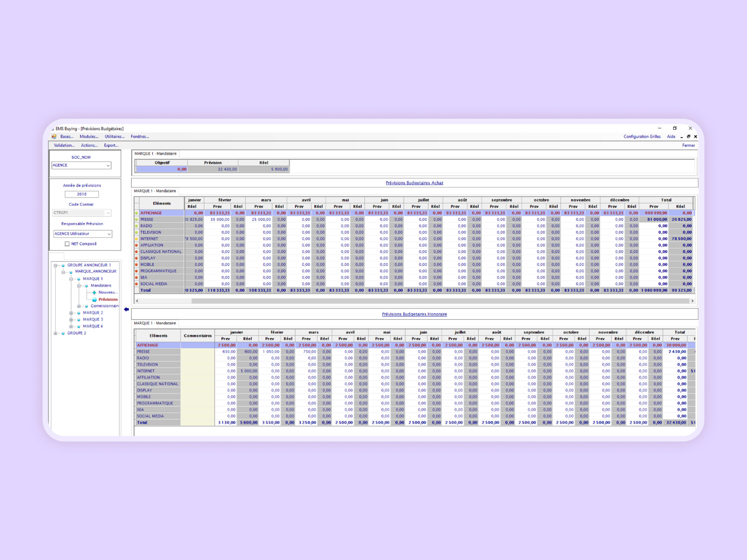Open the SOC_NOM AGENCE dropdown
Viewport: 747px width, 560px height.
(x=108, y=165)
